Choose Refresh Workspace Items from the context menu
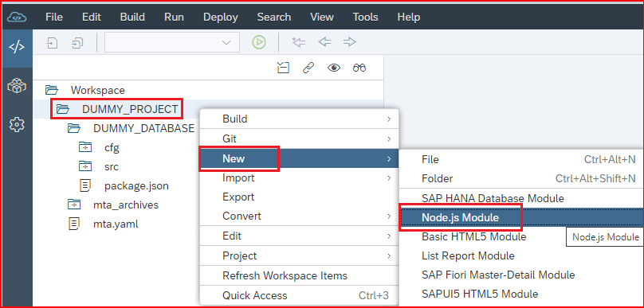The image size is (644, 308). 285,275
